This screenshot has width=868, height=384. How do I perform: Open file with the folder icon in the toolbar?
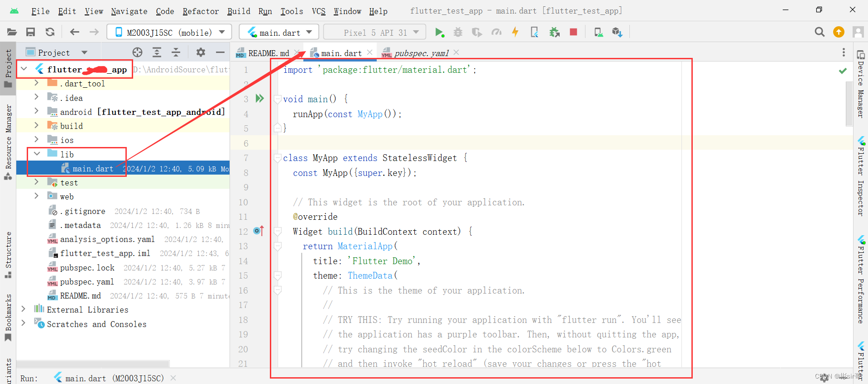(12, 32)
